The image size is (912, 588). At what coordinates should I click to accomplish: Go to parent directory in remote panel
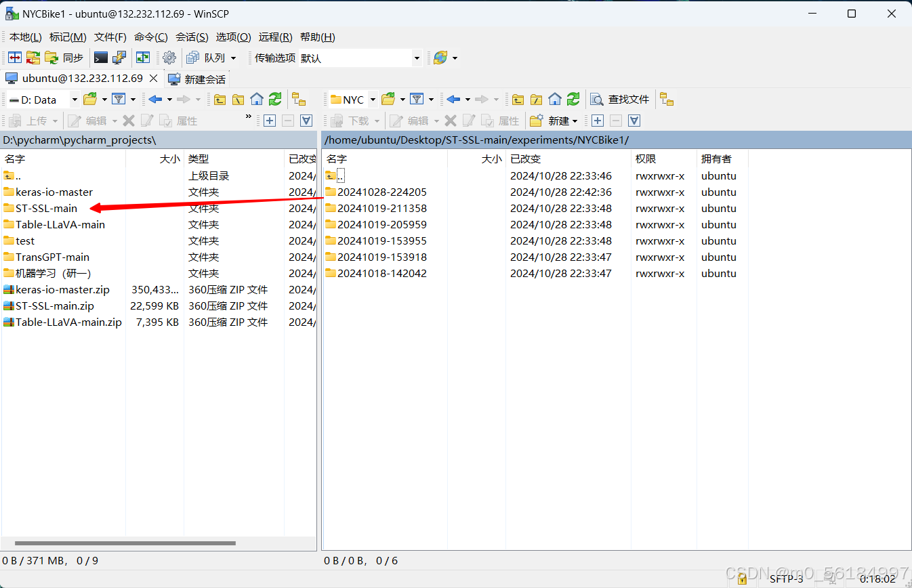point(518,100)
